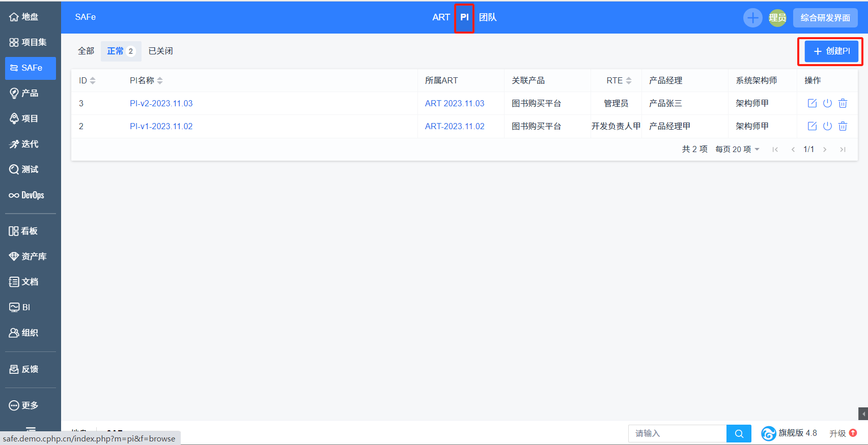
Task: Edit PI-v1-2023.11.02 row
Action: (812, 126)
